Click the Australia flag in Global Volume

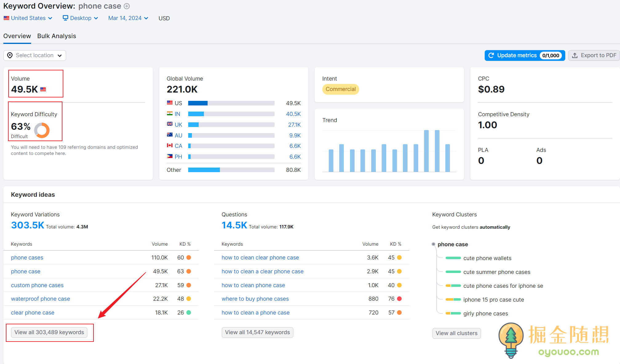pyautogui.click(x=170, y=135)
